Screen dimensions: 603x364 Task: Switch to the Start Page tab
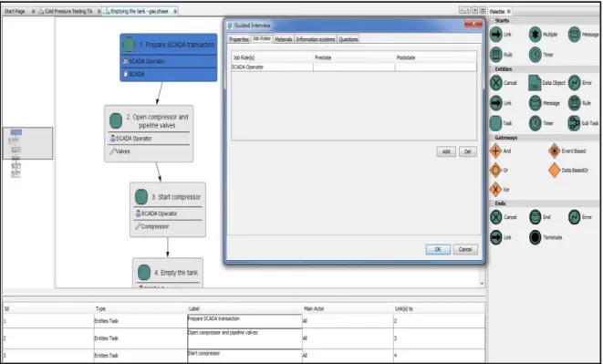pyautogui.click(x=15, y=12)
